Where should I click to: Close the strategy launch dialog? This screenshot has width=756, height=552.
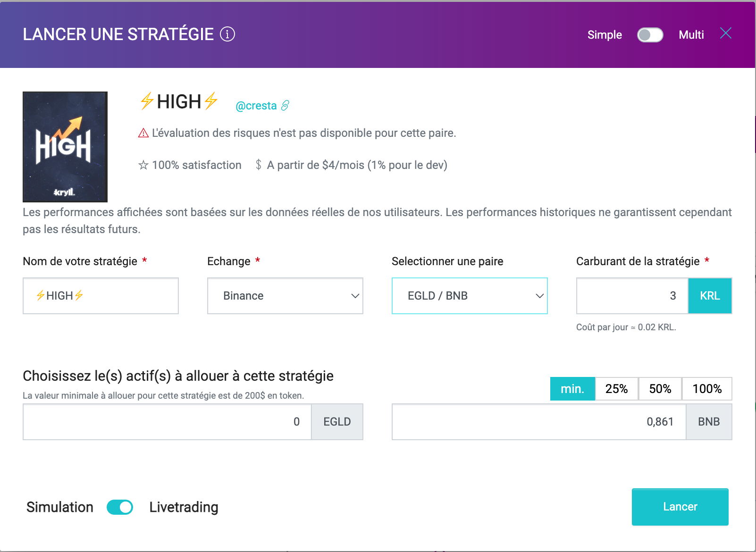point(726,33)
